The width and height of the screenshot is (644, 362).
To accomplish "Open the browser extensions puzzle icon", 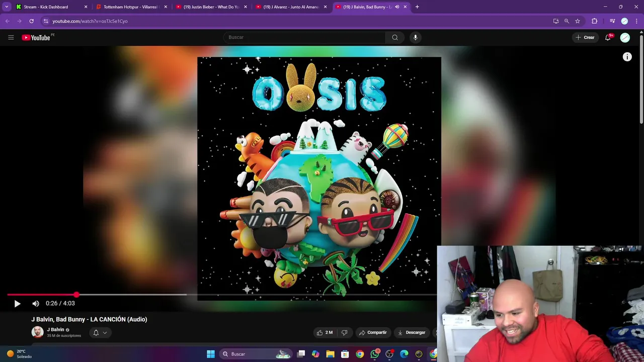I will pyautogui.click(x=595, y=21).
